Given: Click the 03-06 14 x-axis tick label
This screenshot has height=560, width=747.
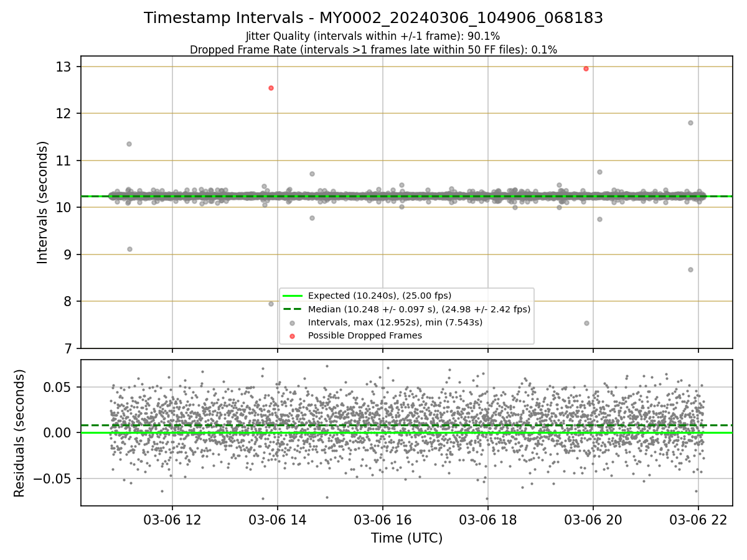Looking at the screenshot, I should pos(278,520).
